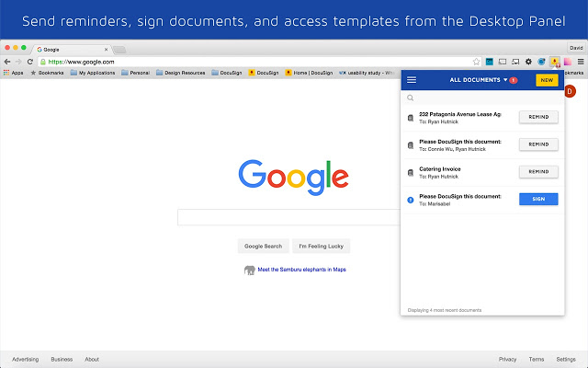Click the elephant icon beside Maps link

tap(249, 270)
